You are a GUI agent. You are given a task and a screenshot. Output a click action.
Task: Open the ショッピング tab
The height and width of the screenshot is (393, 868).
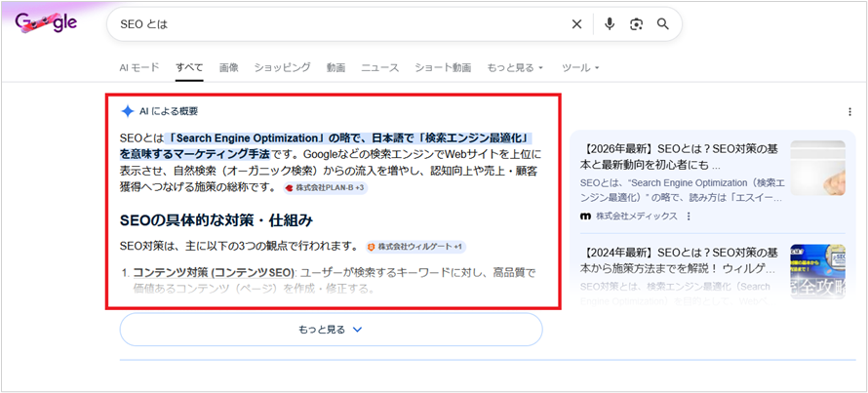pos(282,67)
